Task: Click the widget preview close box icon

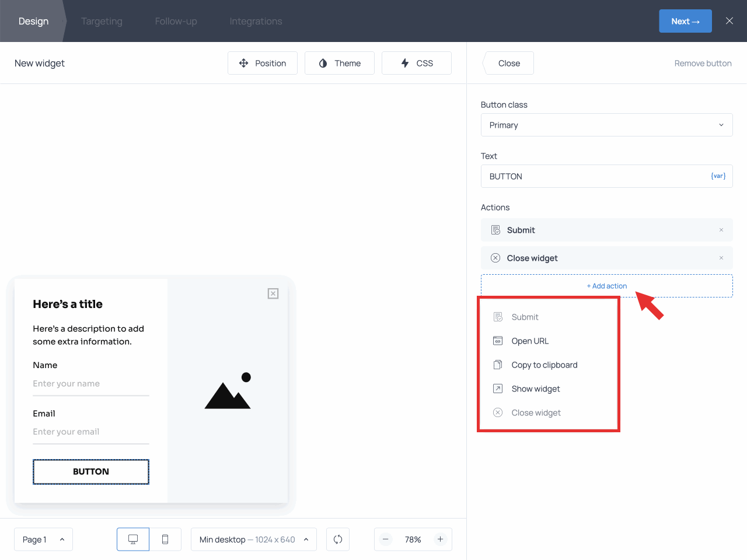Action: click(x=273, y=293)
